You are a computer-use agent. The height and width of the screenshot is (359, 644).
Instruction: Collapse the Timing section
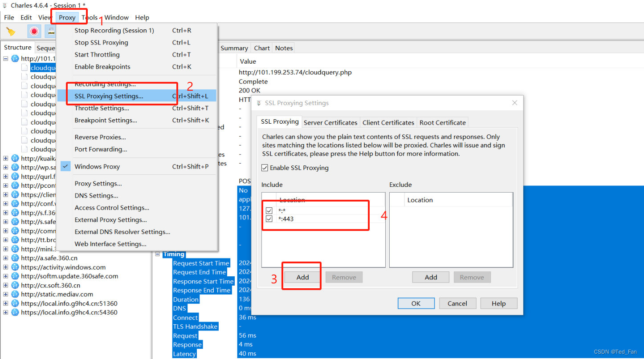click(158, 254)
